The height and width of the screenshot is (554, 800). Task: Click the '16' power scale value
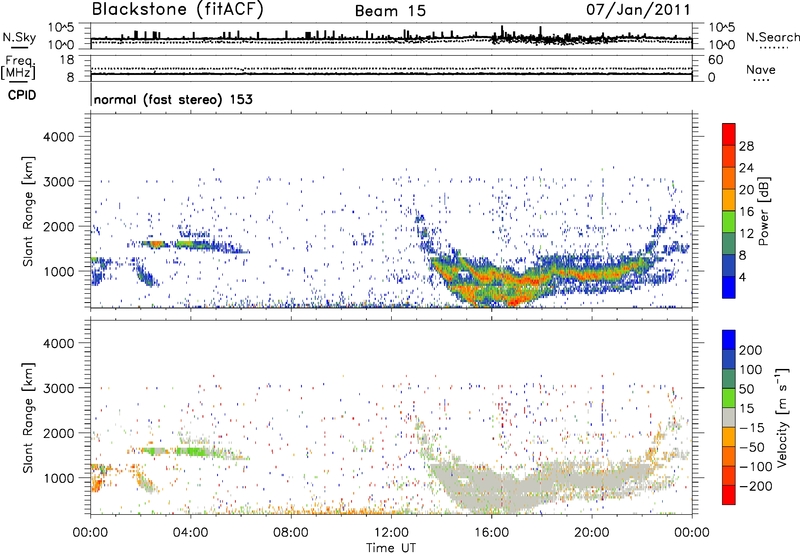[x=746, y=212]
